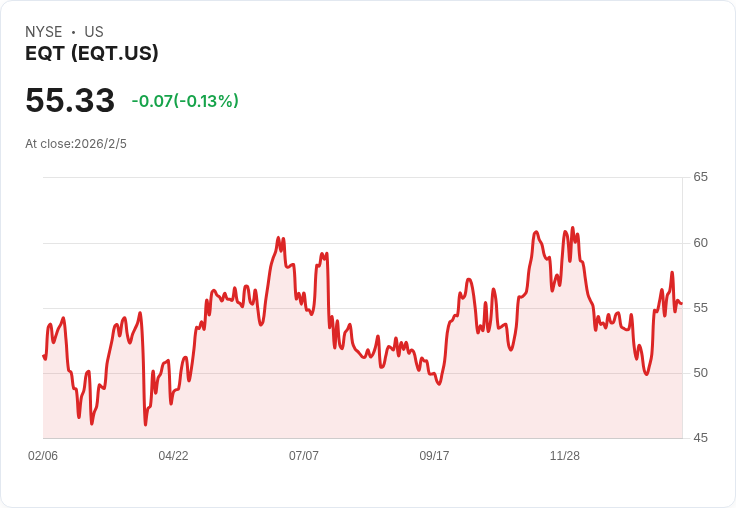This screenshot has height=508, width=736.
Task: Select the 09/17 date on the x-axis
Action: 434,456
